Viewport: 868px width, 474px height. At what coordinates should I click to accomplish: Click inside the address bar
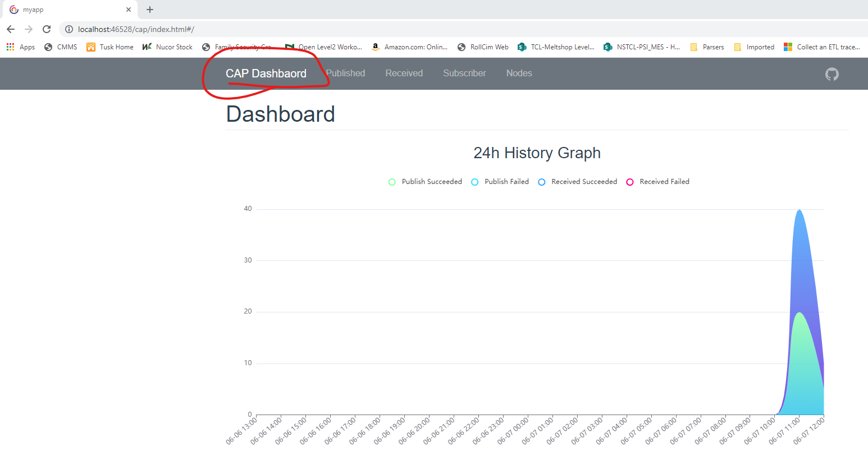coord(225,29)
